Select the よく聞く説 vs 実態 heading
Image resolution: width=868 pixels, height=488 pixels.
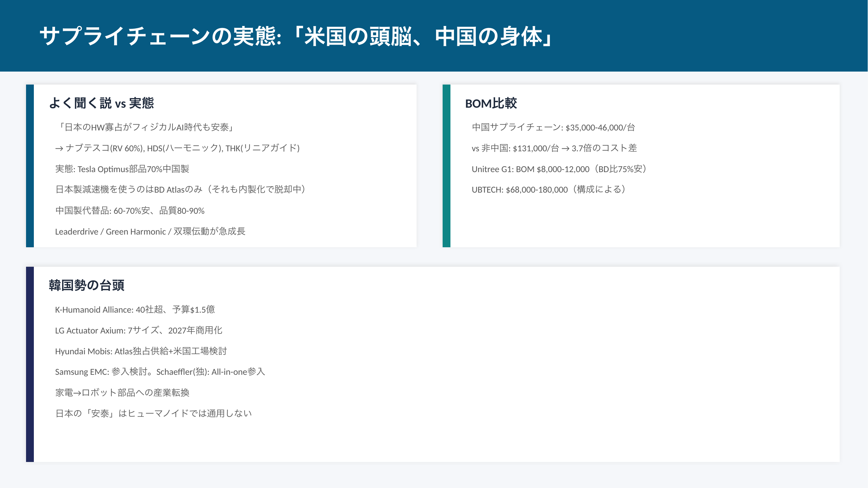[x=101, y=103]
